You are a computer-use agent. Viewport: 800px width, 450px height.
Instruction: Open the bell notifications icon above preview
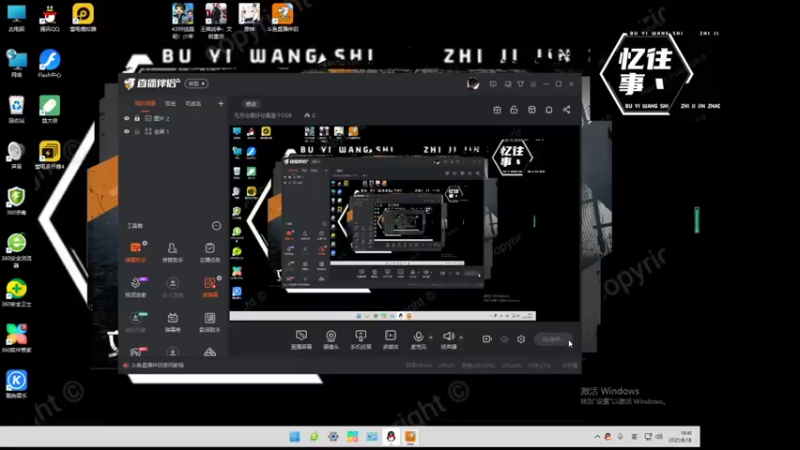[549, 110]
